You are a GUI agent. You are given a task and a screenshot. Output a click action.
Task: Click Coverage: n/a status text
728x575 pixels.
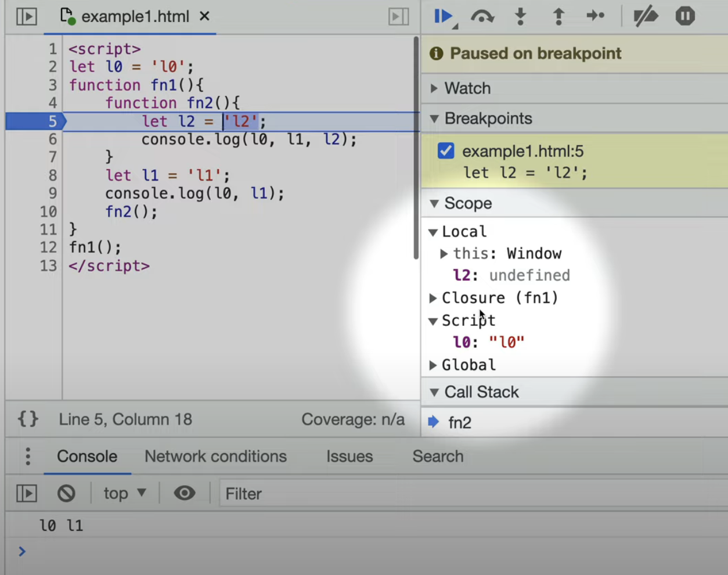[x=353, y=419]
